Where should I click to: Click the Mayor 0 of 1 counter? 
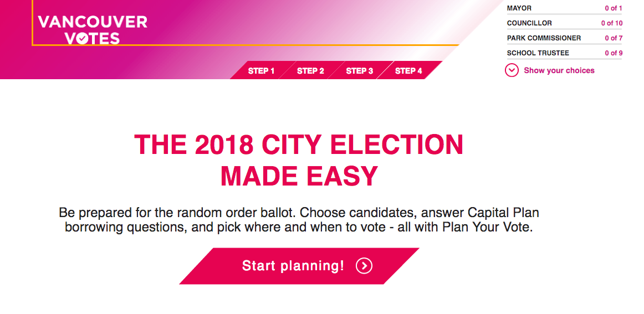[x=614, y=8]
